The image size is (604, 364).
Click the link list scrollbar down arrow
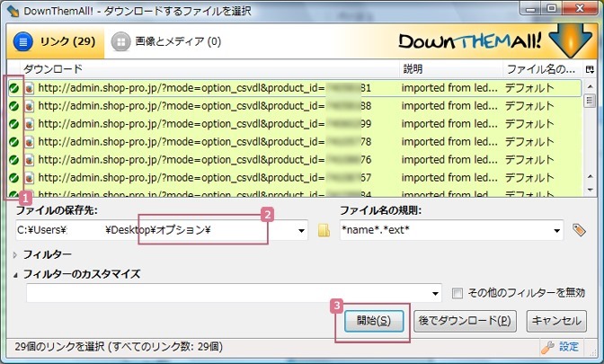[590, 190]
